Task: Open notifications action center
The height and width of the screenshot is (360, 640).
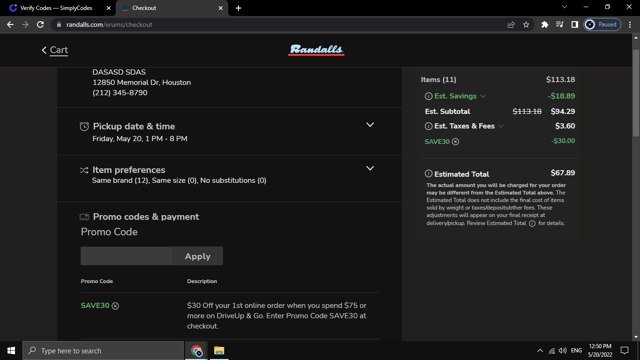Action: pos(624,351)
